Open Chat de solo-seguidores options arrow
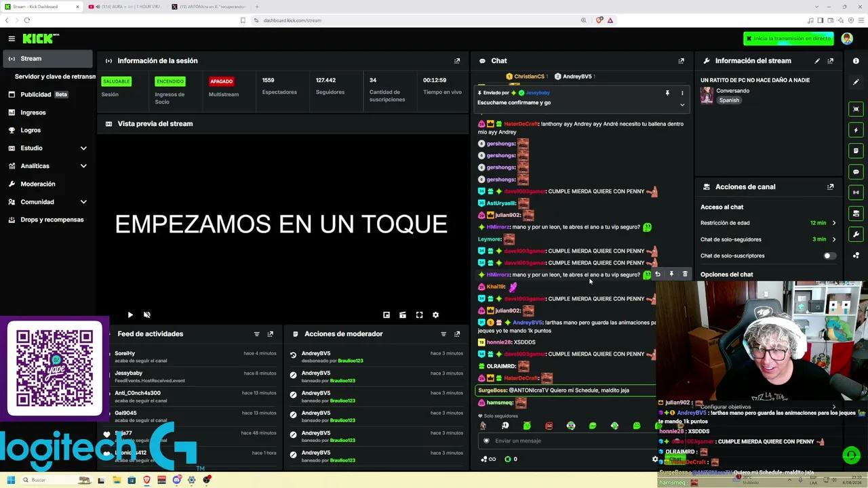The width and height of the screenshot is (868, 488). pos(834,239)
